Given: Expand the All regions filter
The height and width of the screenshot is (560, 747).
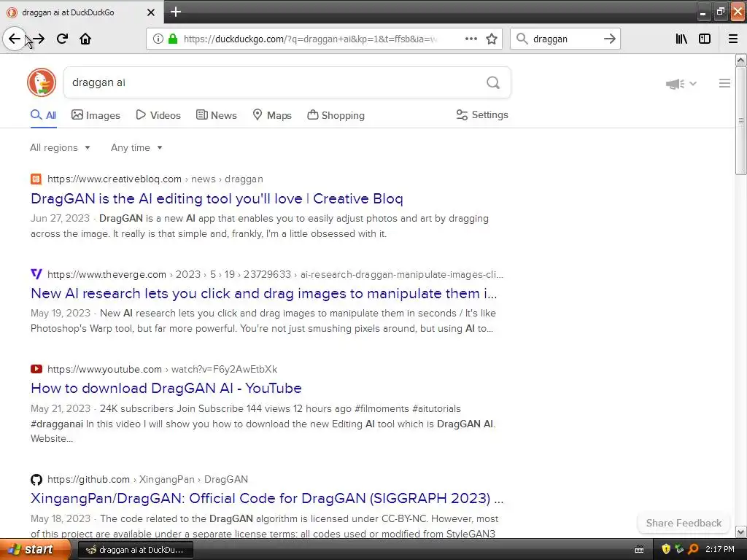Looking at the screenshot, I should (60, 147).
